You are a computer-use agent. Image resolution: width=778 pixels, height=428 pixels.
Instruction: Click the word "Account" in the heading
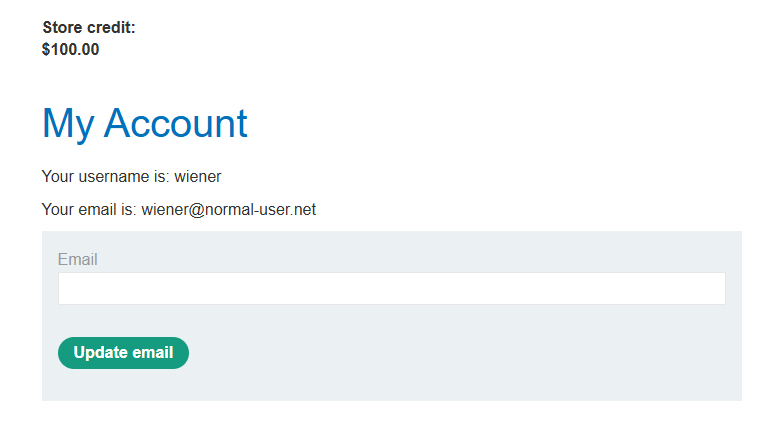[175, 123]
